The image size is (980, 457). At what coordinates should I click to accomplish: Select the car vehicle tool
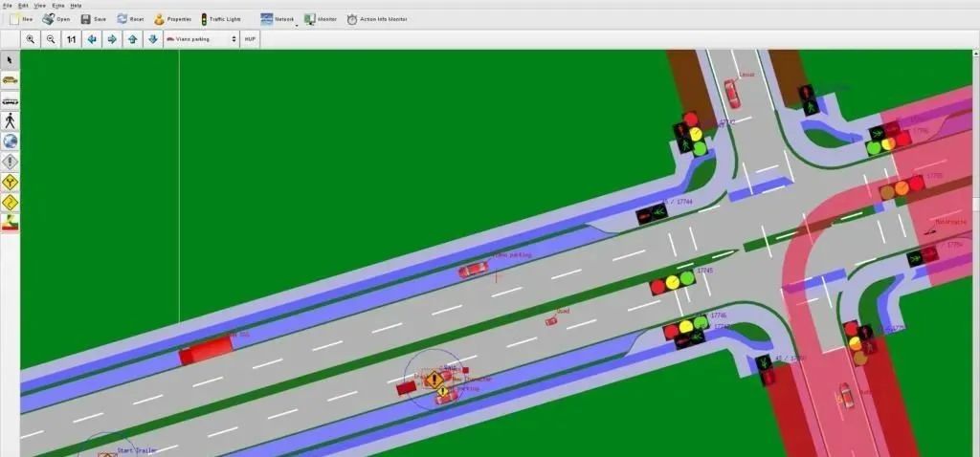click(x=10, y=80)
